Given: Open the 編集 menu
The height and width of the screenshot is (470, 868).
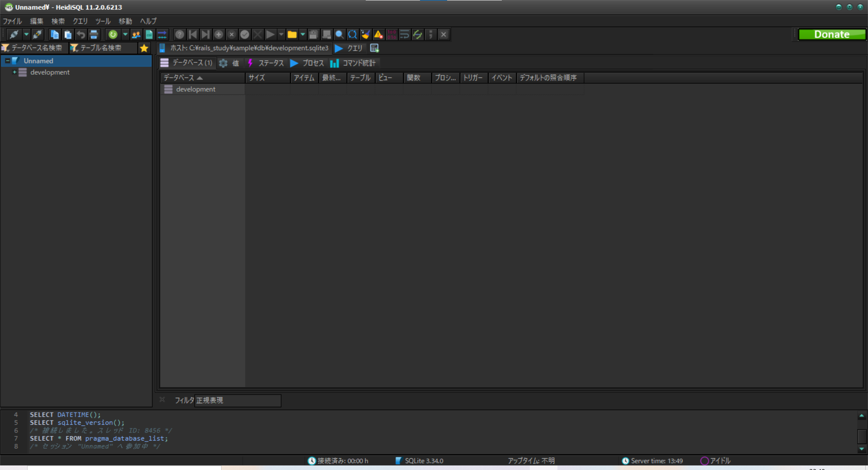Looking at the screenshot, I should pyautogui.click(x=37, y=21).
